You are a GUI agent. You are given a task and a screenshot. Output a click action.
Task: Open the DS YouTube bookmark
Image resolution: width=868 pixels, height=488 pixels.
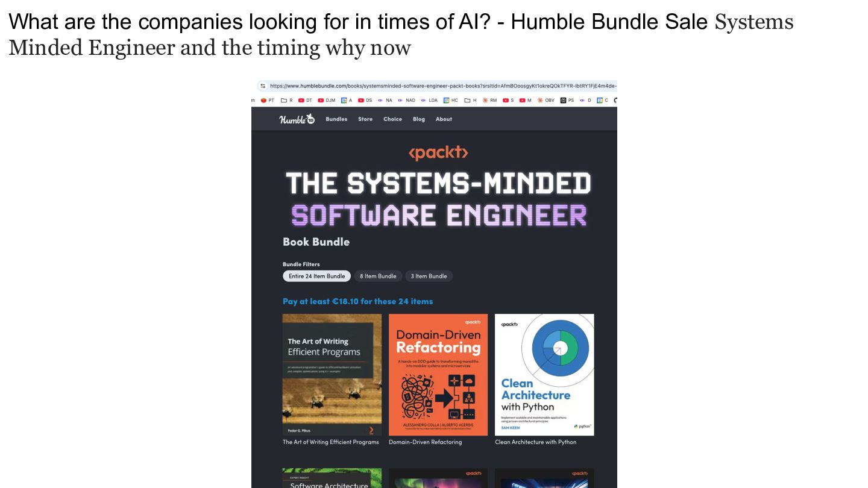(365, 101)
